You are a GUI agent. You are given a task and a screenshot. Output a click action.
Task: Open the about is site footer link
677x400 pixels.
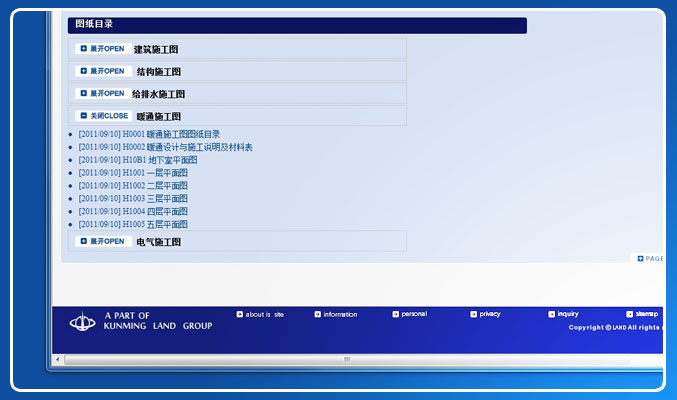coord(260,314)
